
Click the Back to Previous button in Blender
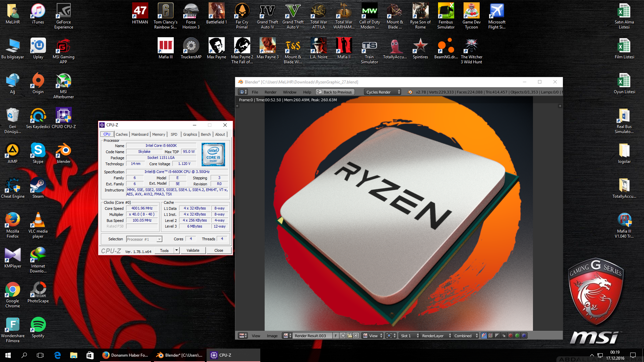click(x=335, y=92)
